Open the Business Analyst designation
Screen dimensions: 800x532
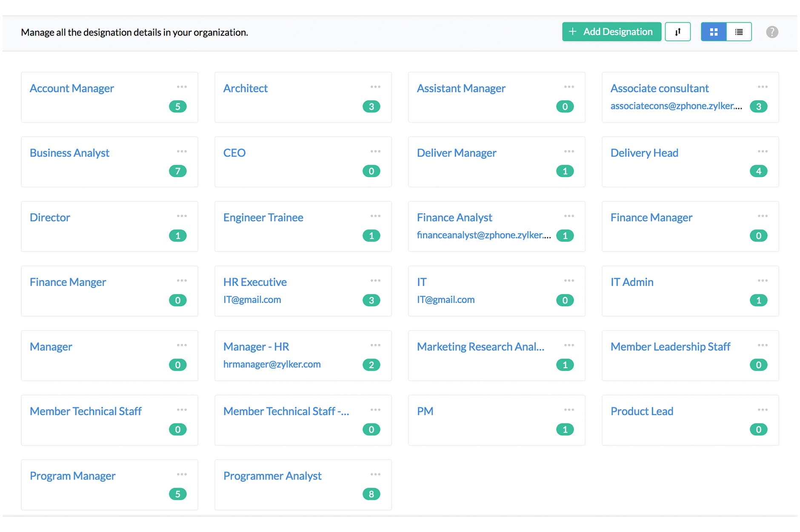(x=69, y=152)
